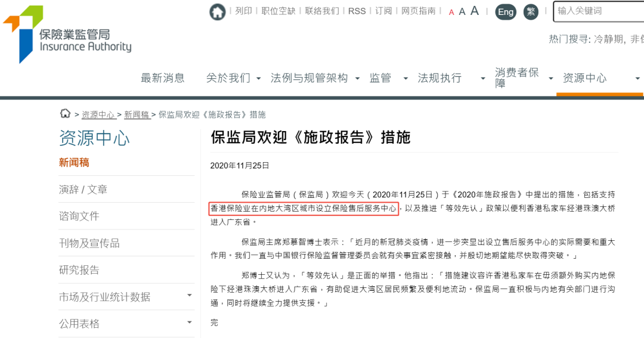The image size is (644, 338).
Task: Select 演辞 / 文章 in the sidebar
Action: pos(83,190)
